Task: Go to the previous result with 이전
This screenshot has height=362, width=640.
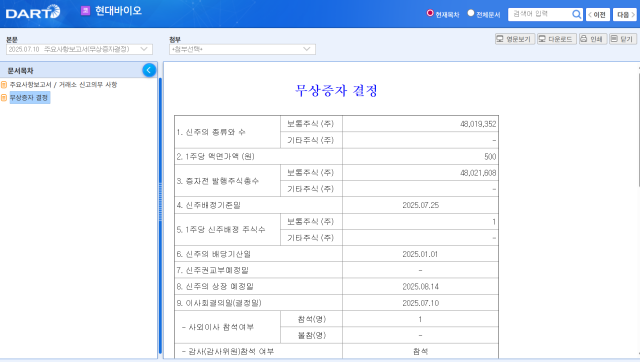Action: click(x=598, y=15)
